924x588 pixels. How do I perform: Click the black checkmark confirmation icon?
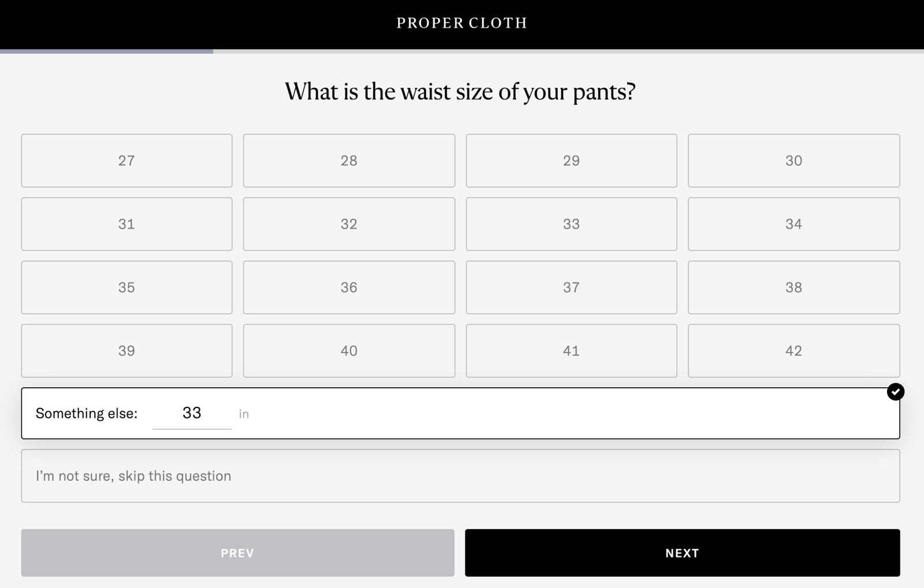pos(895,392)
